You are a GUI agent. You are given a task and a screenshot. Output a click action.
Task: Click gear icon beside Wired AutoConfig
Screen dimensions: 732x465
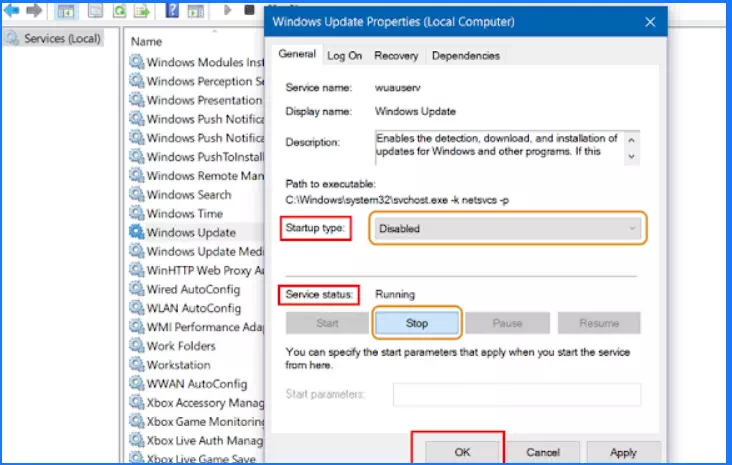point(136,289)
